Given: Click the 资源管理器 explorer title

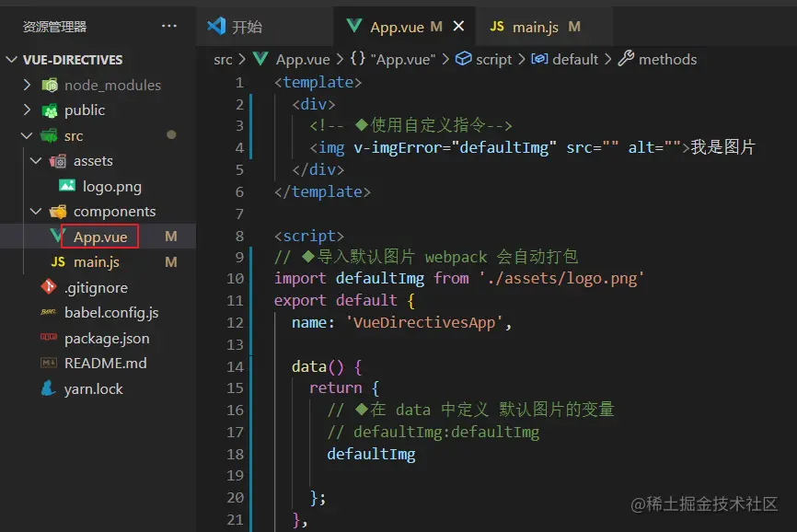Looking at the screenshot, I should tap(54, 27).
